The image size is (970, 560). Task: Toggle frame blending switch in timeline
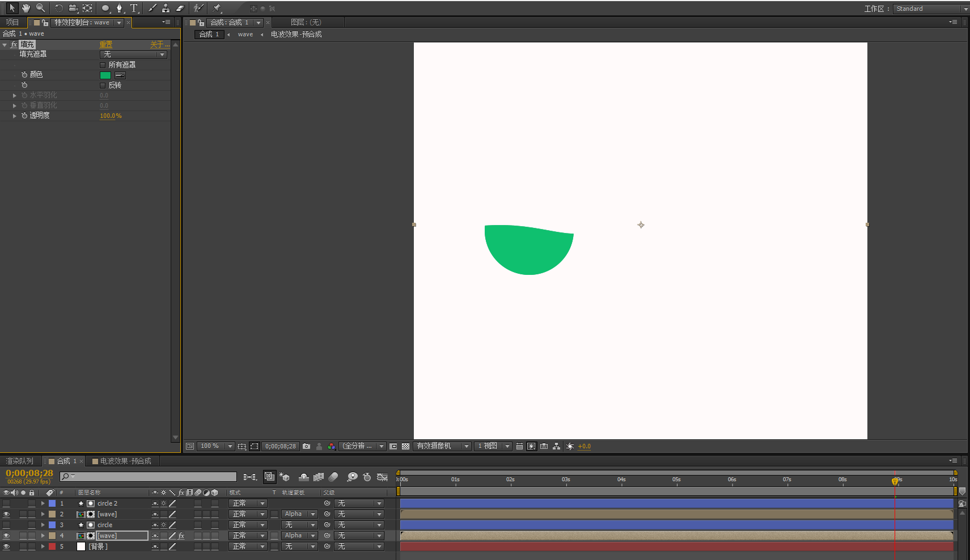[319, 477]
